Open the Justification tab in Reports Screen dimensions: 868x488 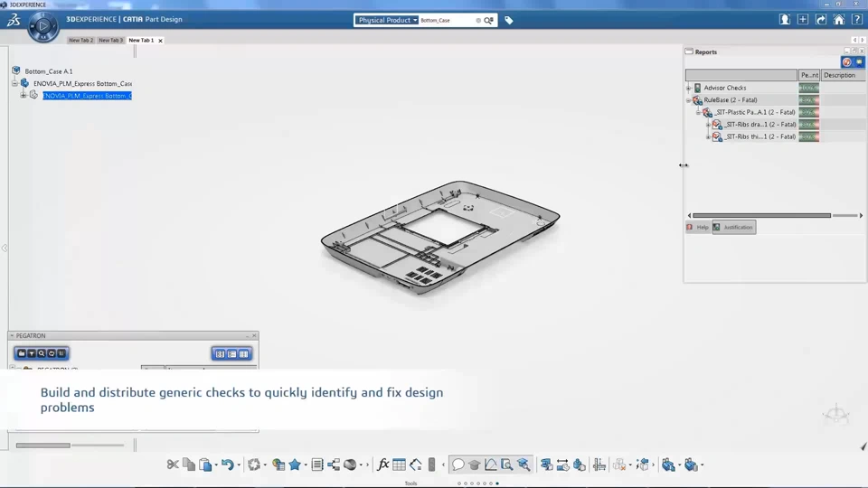[x=734, y=228]
